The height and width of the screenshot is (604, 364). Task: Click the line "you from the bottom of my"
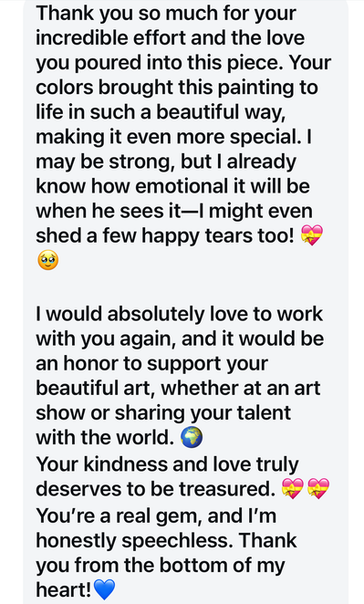161,567
